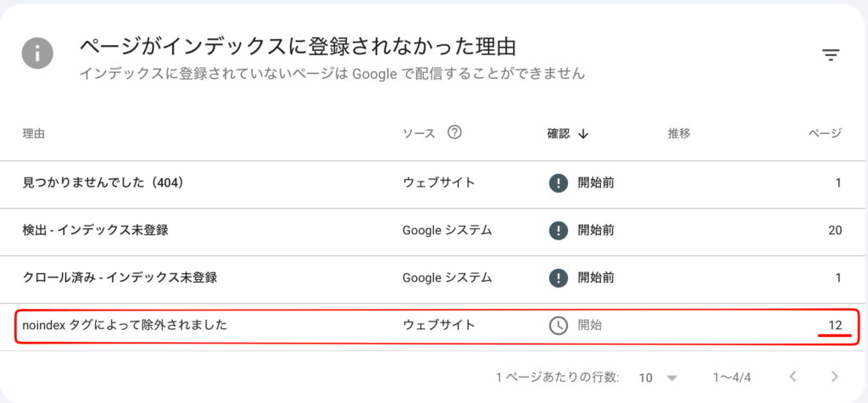Go to previous page with left chevron
Viewport: 868px width, 403px height.
point(793,377)
